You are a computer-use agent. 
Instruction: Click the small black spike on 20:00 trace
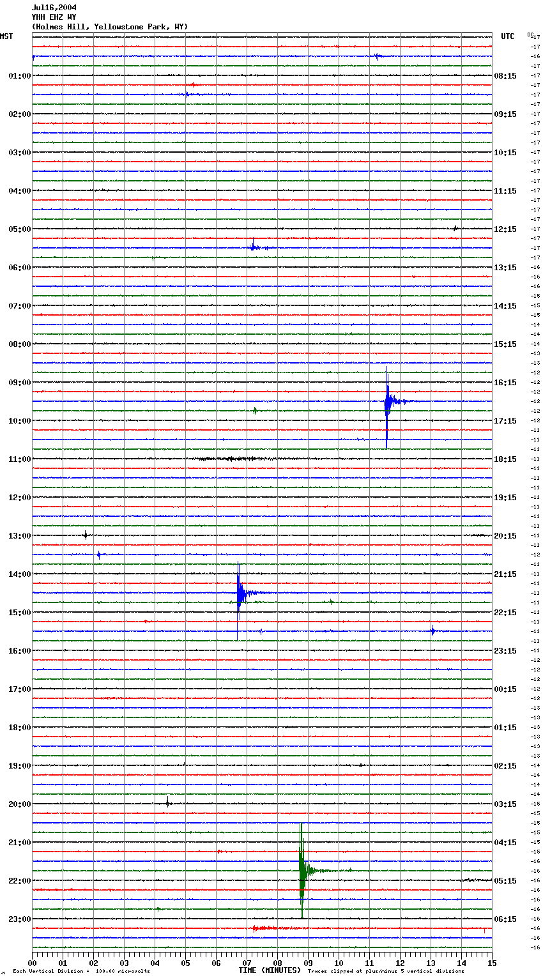pos(168,803)
